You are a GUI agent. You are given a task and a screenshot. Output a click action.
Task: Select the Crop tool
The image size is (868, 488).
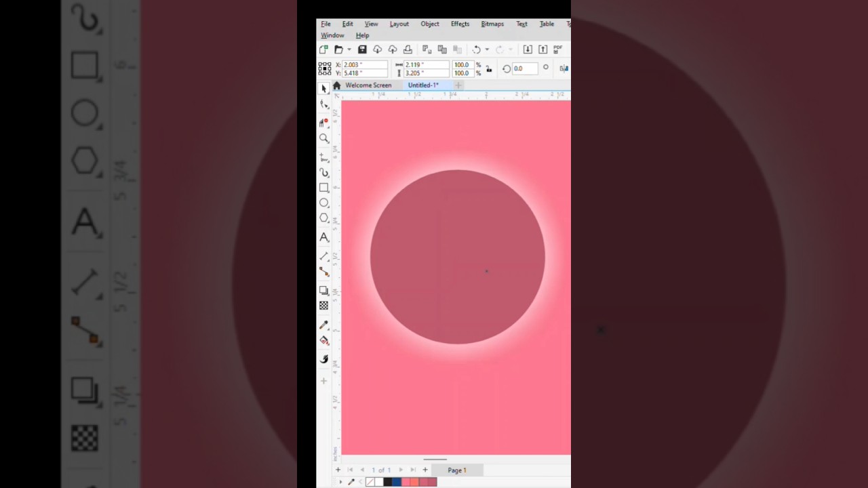point(324,122)
